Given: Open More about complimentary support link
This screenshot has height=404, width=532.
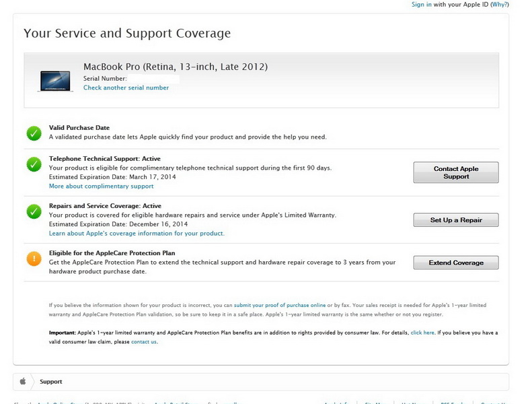Looking at the screenshot, I should 101,186.
